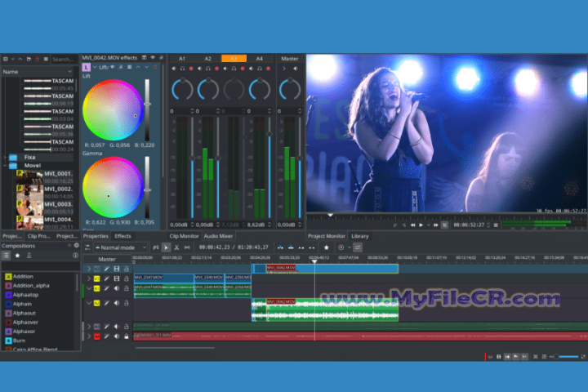Open the Normal mode dropdown
Image resolution: width=588 pixels, height=392 pixels.
click(121, 247)
